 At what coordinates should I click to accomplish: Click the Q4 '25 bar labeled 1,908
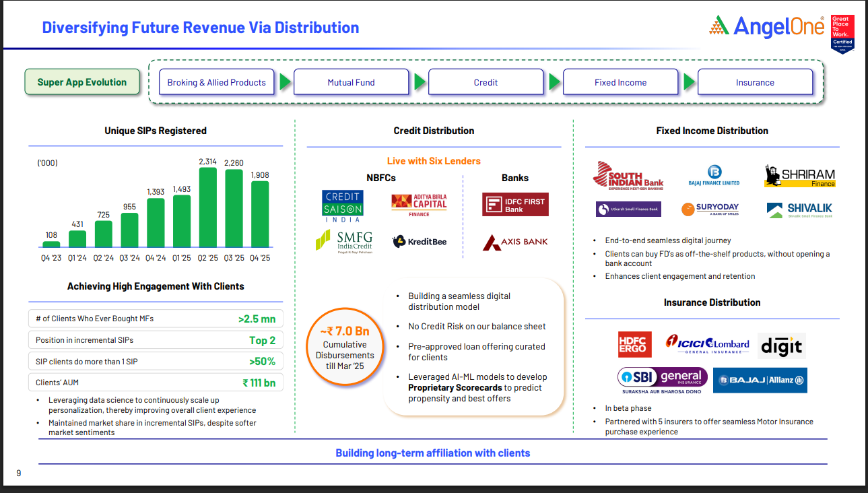pyautogui.click(x=260, y=215)
